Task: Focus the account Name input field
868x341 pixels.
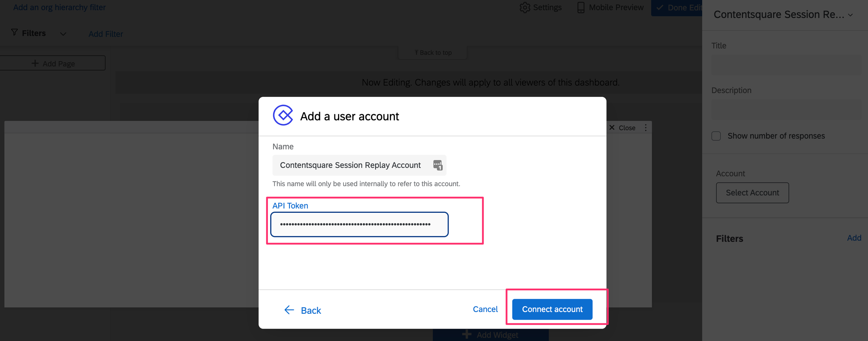Action: pyautogui.click(x=359, y=165)
